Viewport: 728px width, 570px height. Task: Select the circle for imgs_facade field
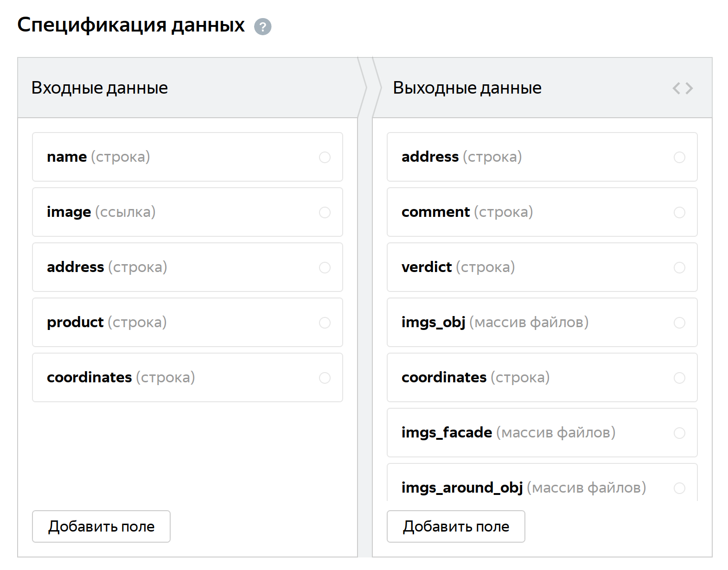pos(679,433)
